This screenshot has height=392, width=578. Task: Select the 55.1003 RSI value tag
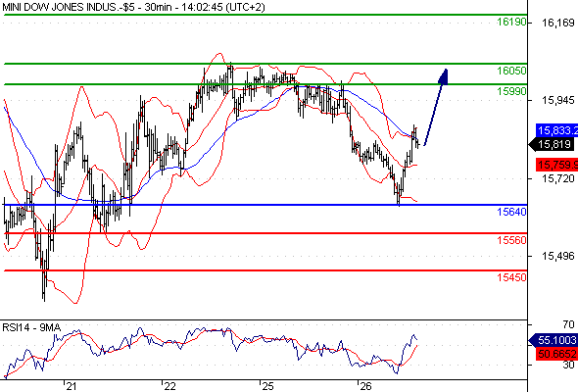554,340
